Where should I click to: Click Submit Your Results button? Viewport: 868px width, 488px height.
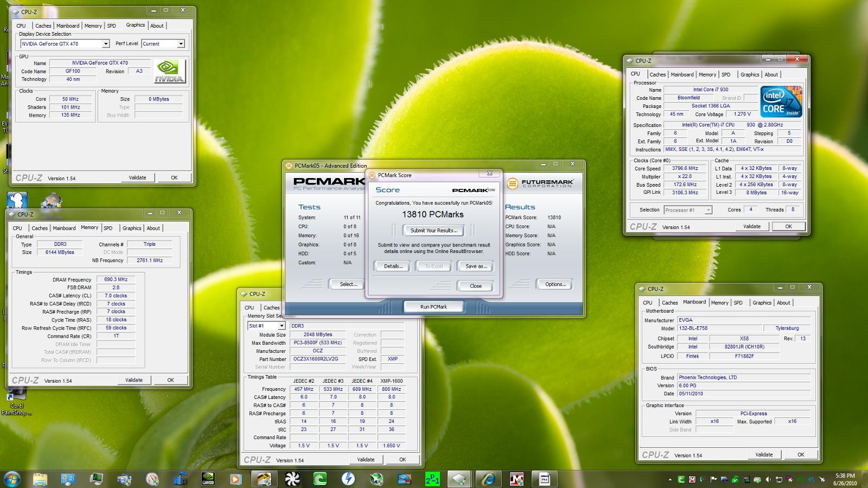coord(433,230)
